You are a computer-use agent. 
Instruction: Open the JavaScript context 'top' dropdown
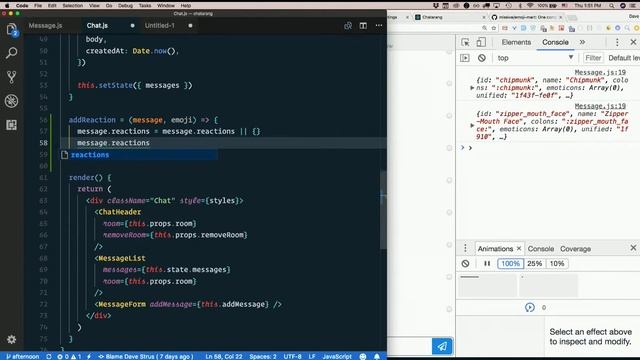(535, 58)
